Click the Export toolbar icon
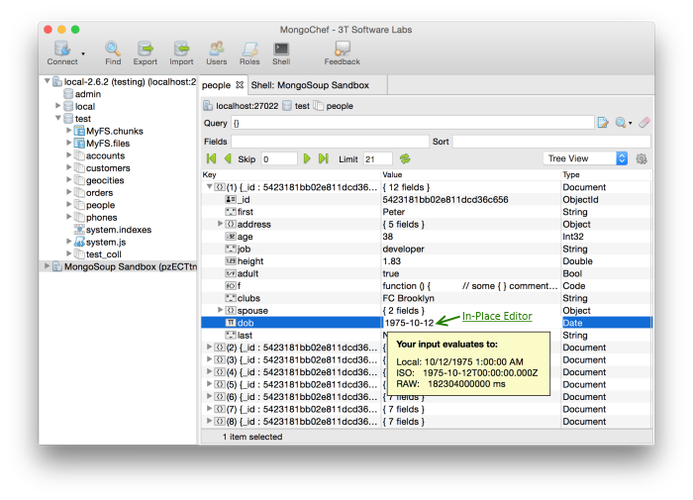Viewport: 693px width, 500px height. 145,53
